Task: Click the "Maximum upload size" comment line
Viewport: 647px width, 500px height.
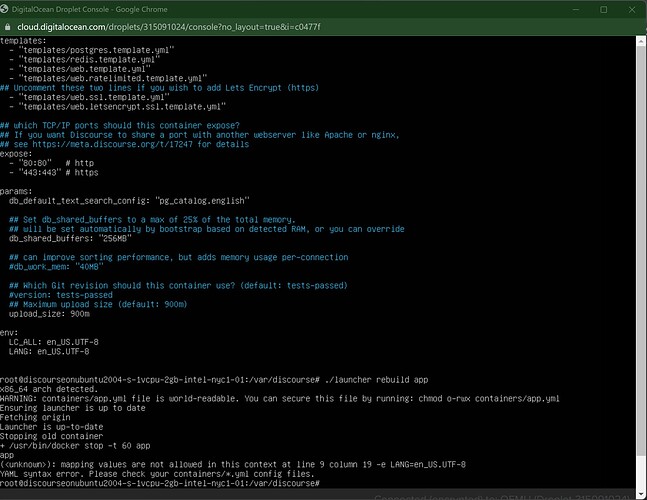Action: click(x=98, y=304)
